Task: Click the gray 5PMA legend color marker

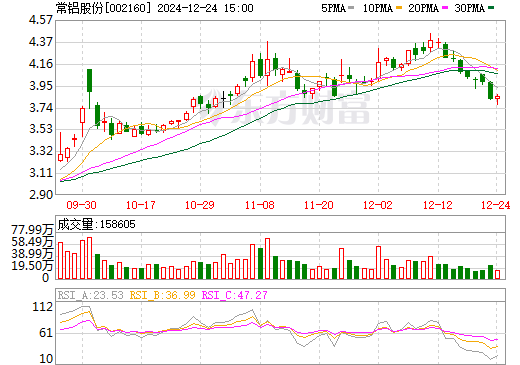Action: click(x=351, y=8)
